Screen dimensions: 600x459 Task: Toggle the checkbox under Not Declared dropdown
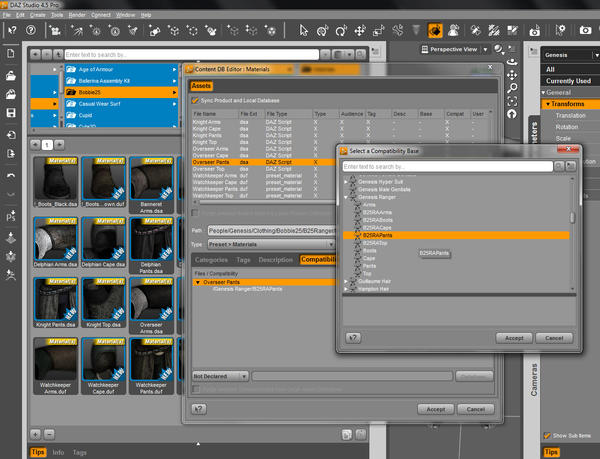click(196, 389)
